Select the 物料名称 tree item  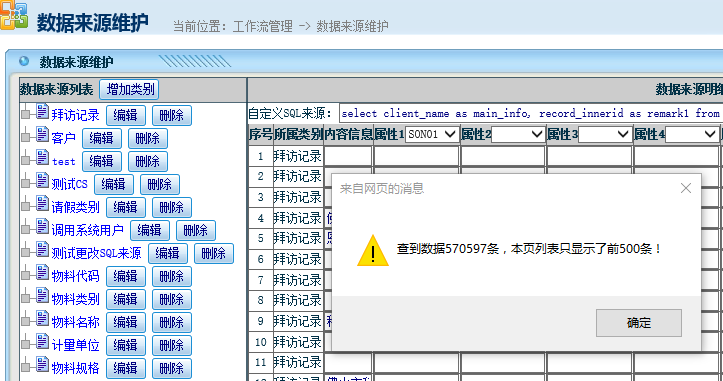tap(75, 322)
